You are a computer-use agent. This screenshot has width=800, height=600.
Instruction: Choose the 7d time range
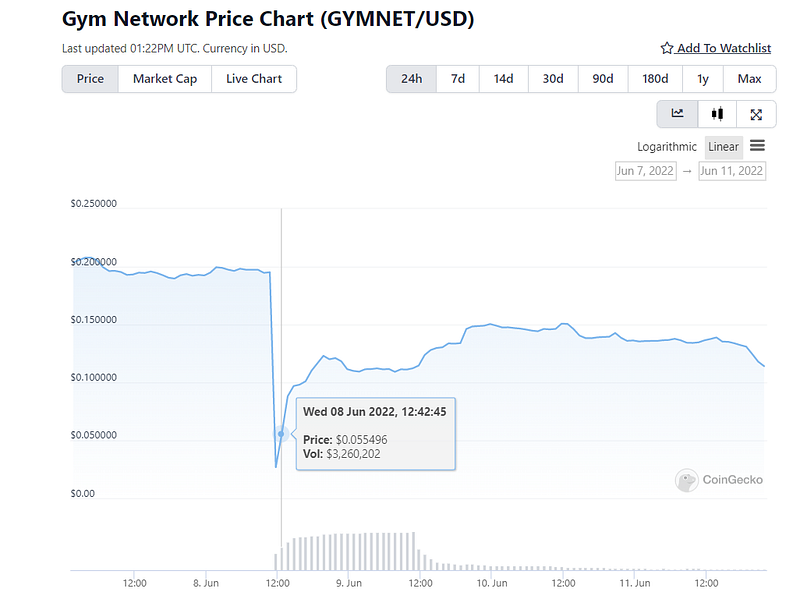point(458,79)
